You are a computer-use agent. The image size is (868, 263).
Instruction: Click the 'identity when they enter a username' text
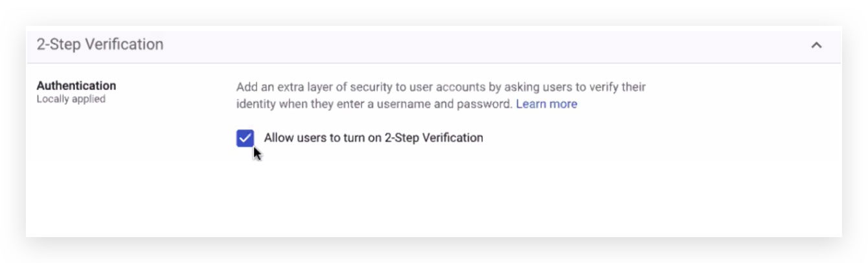pos(337,104)
